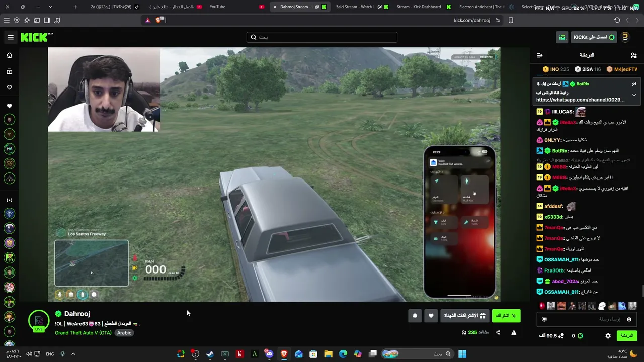The width and height of the screenshot is (644, 362).
Task: Collapse the chat panel with the arrow icon
Action: tap(540, 55)
